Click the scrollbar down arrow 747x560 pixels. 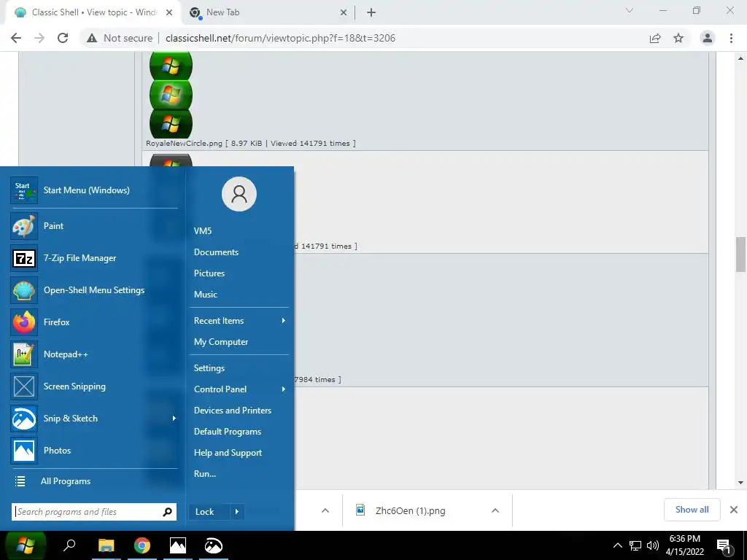pos(740,483)
